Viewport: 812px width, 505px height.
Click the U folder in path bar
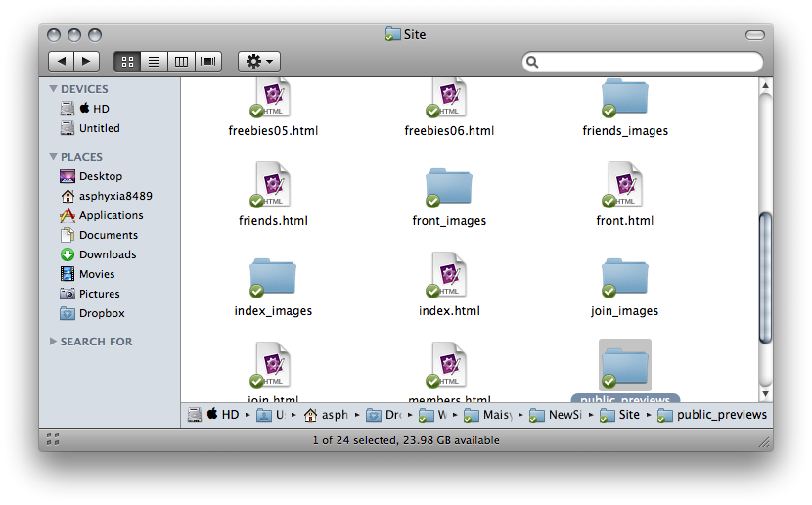click(x=271, y=415)
